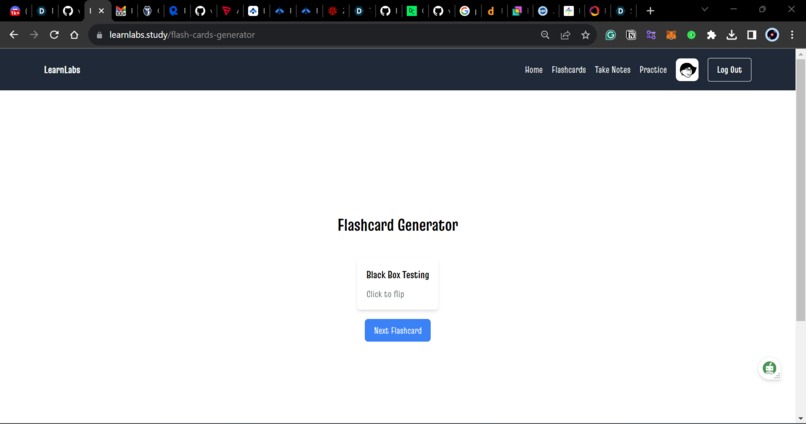Open the purple extension icon

tap(651, 35)
